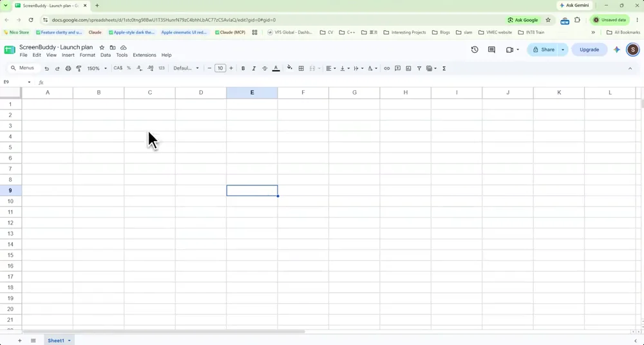Click the cloud document status icon
Image resolution: width=644 pixels, height=345 pixels.
pos(123,48)
